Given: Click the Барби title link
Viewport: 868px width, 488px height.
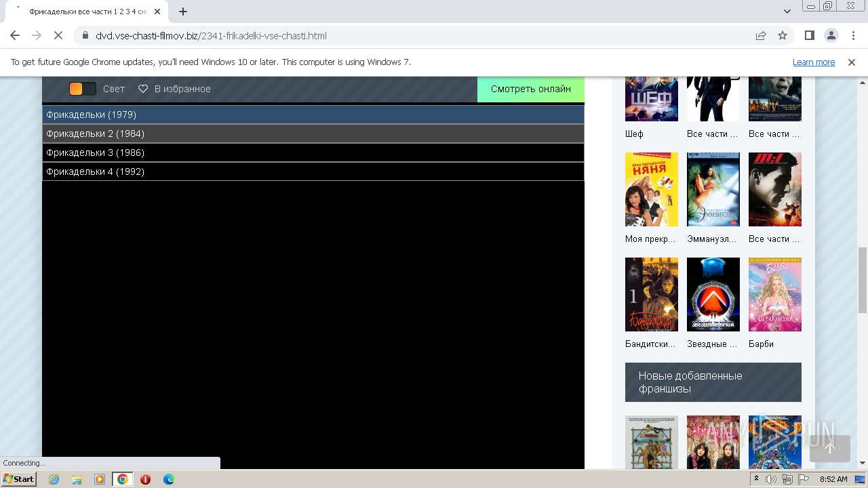Looking at the screenshot, I should [761, 344].
